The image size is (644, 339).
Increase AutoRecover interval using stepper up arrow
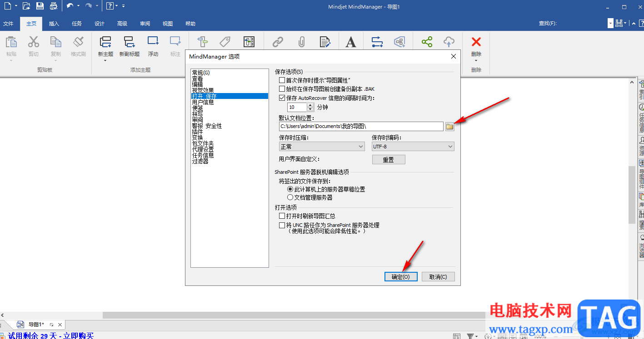[310, 105]
